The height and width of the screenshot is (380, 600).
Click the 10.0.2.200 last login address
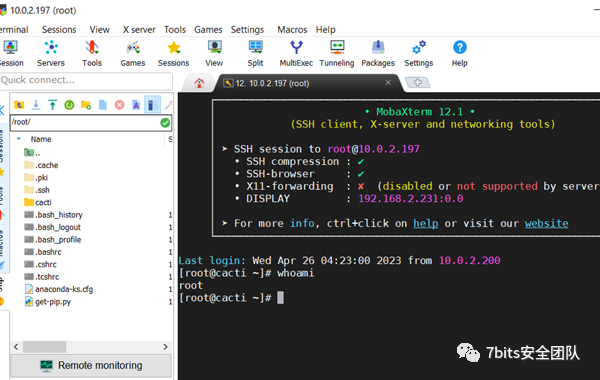pyautogui.click(x=470, y=261)
